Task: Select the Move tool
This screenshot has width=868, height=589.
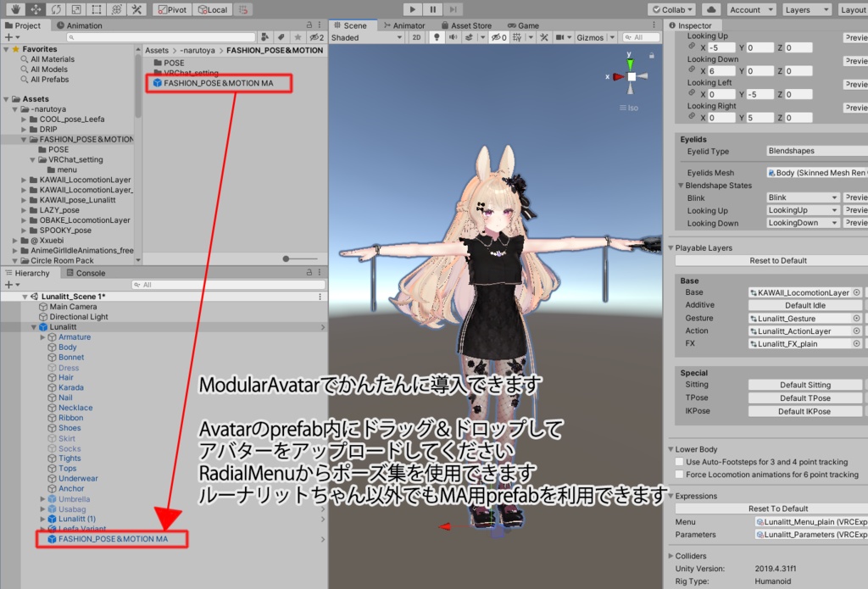Action: (x=36, y=9)
